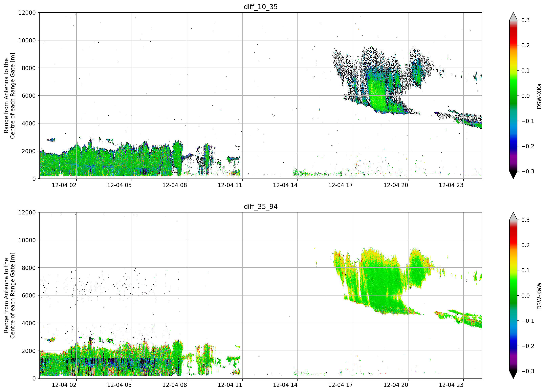Click the gray upper arrow of DSW-XKa colorbar

tap(513, 17)
